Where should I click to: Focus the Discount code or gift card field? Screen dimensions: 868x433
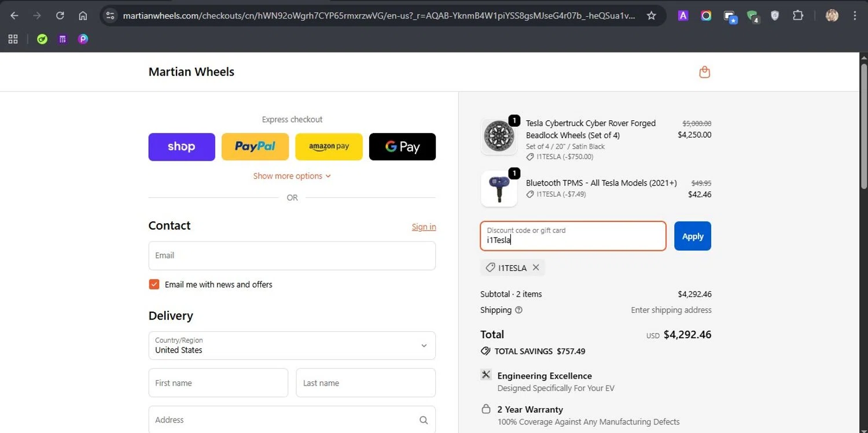573,236
